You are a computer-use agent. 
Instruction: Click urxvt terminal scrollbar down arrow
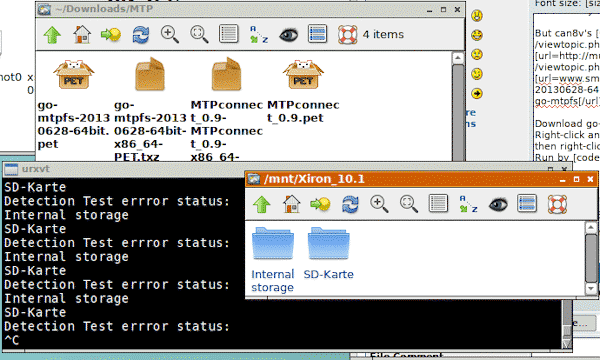(566, 343)
